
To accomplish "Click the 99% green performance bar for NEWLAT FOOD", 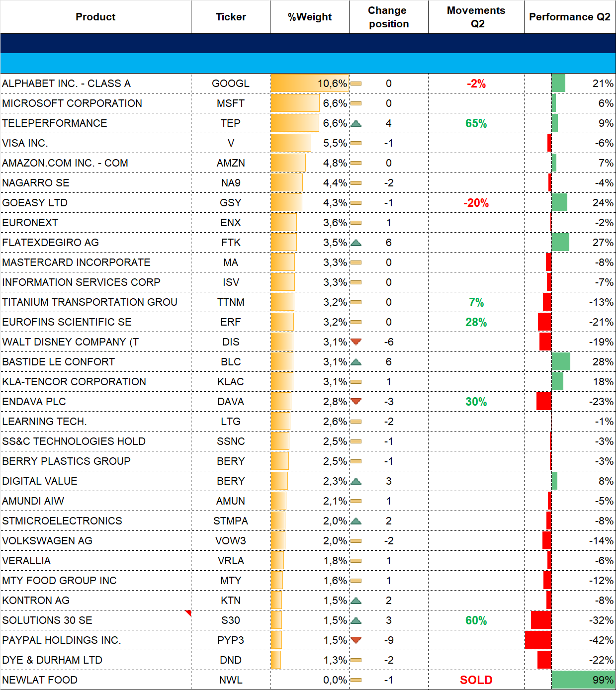I will [x=583, y=680].
